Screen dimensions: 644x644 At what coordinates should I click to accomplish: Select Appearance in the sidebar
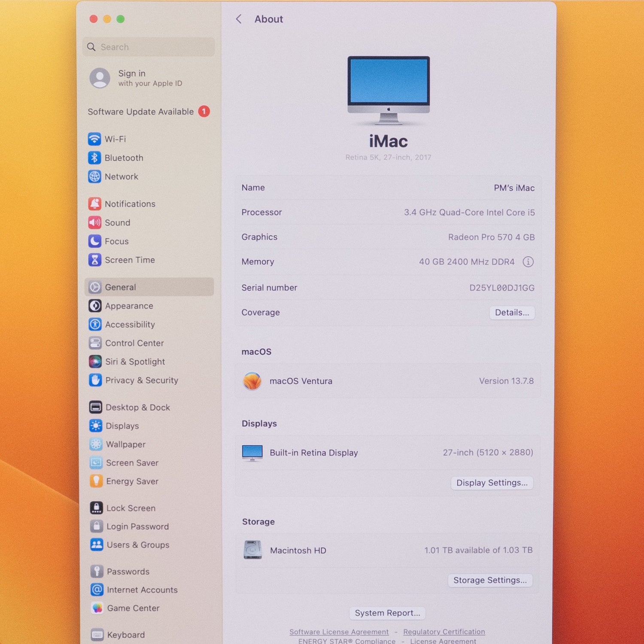[x=129, y=306]
